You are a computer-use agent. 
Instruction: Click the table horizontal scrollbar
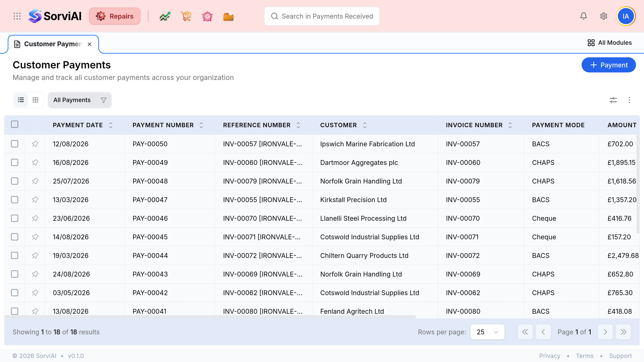click(210, 317)
